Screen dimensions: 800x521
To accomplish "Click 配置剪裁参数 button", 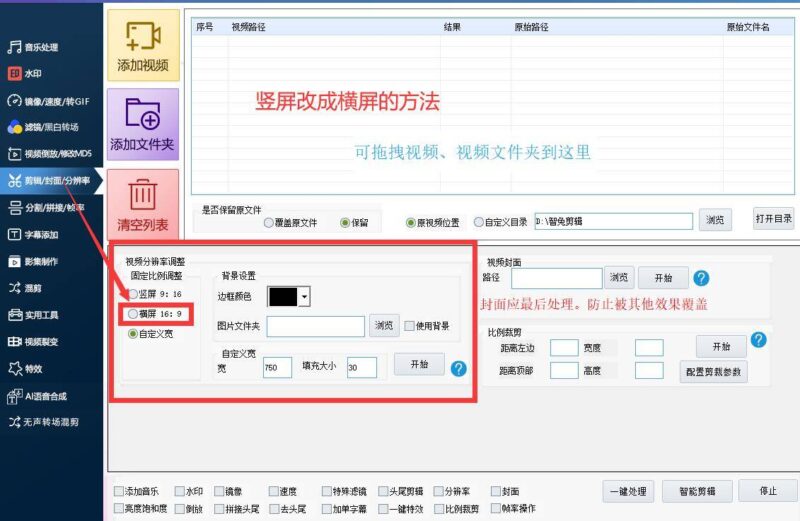I will (713, 371).
